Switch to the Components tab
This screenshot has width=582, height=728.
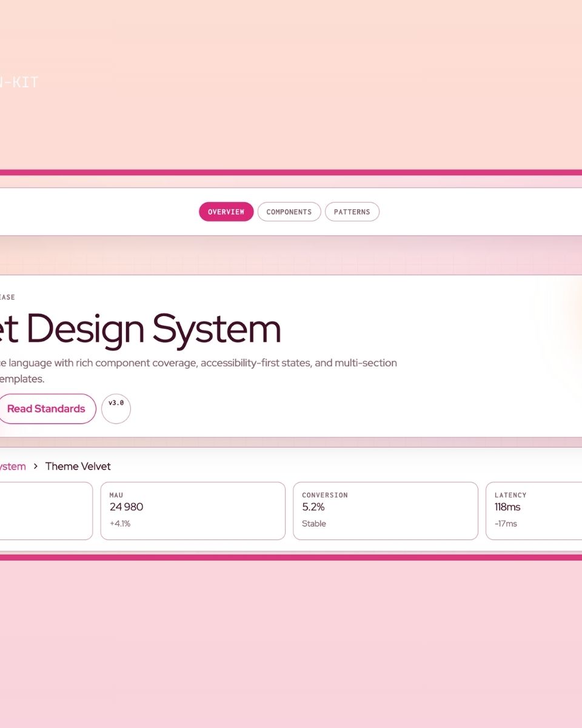(x=289, y=212)
